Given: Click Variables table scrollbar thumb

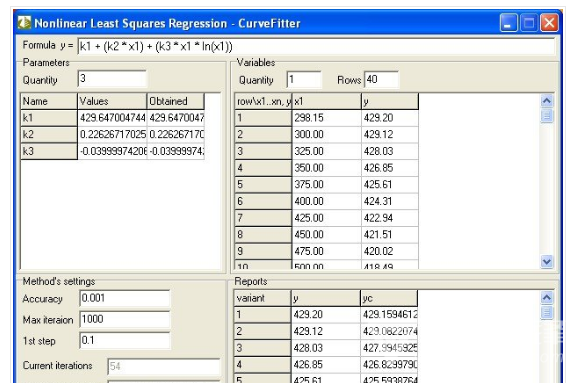Looking at the screenshot, I should [x=547, y=115].
